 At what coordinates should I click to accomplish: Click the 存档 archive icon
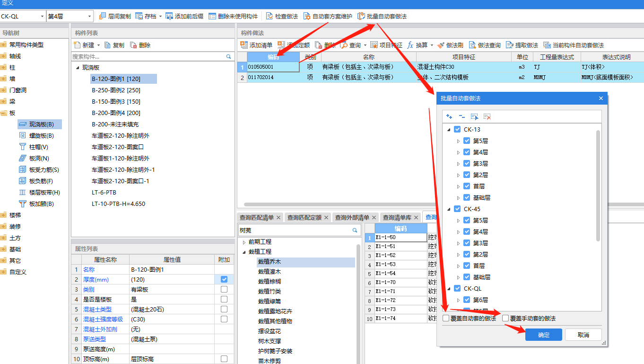tap(139, 16)
